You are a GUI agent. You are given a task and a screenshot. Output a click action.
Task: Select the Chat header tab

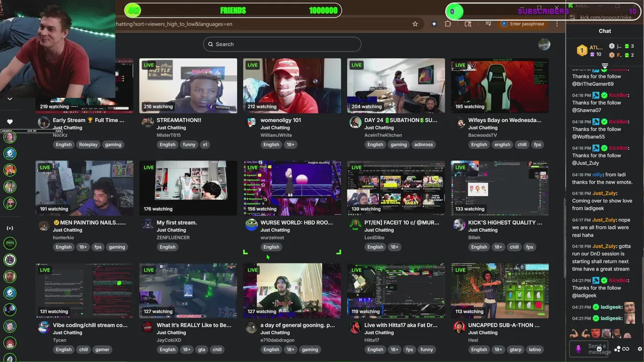coord(605,31)
